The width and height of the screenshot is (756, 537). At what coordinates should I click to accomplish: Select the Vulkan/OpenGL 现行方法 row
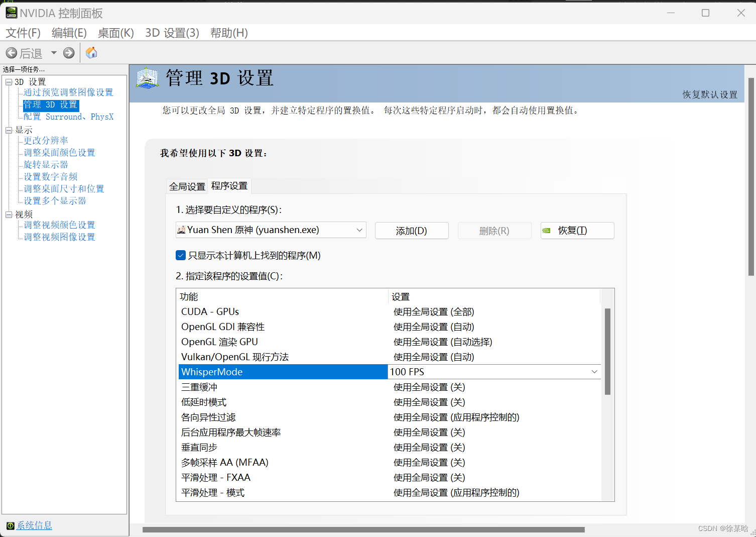point(390,357)
